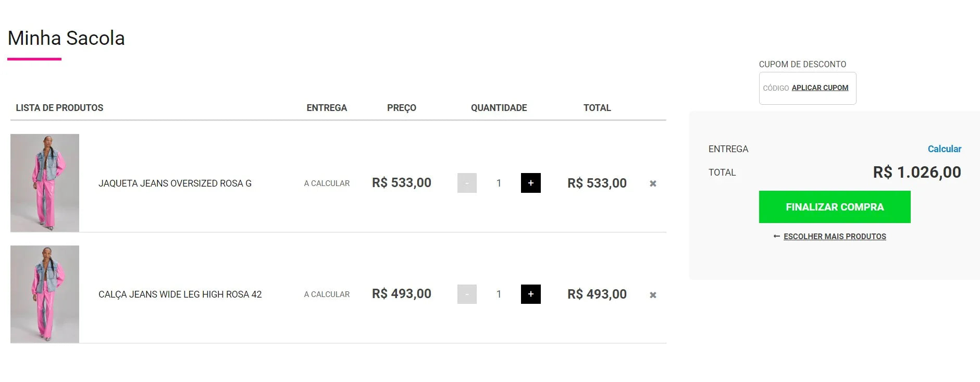
Task: Select the CALÇA JEANS WIDE LEG HIGH name
Action: point(179,294)
